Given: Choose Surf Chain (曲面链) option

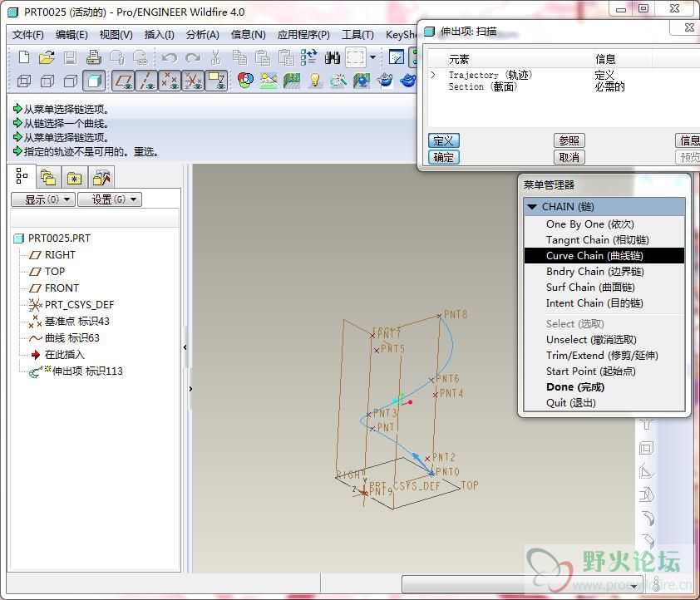Looking at the screenshot, I should pos(604,288).
